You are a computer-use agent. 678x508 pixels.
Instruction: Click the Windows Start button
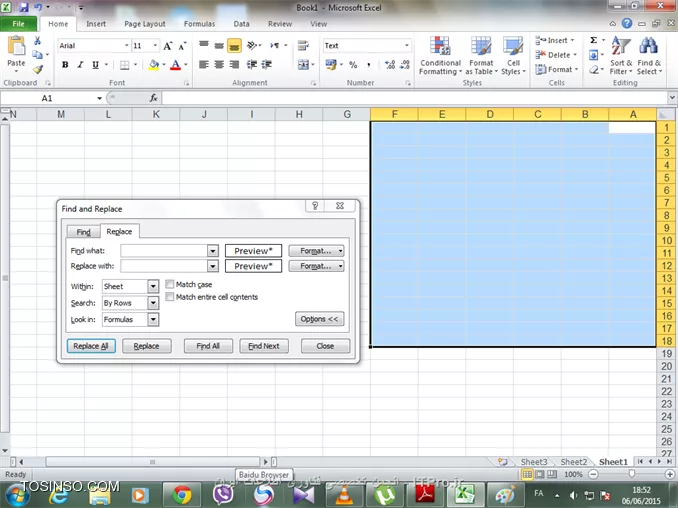click(16, 495)
